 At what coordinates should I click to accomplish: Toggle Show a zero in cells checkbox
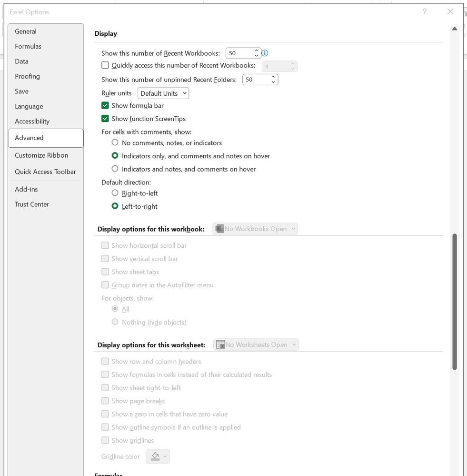coord(105,414)
